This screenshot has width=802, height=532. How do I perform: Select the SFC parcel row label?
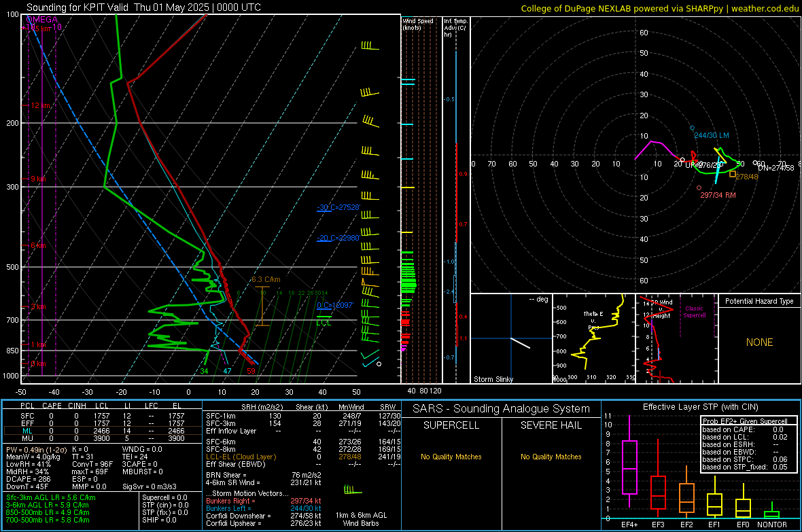27,416
